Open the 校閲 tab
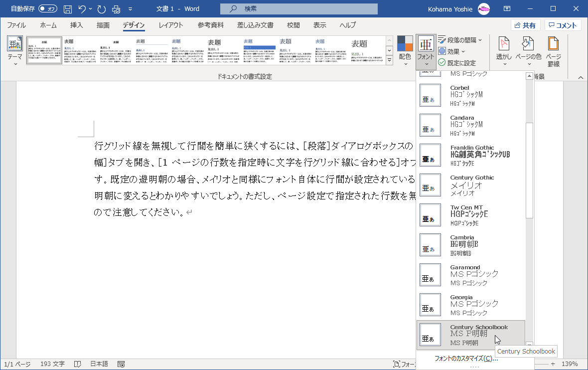This screenshot has height=370, width=588. click(x=293, y=25)
